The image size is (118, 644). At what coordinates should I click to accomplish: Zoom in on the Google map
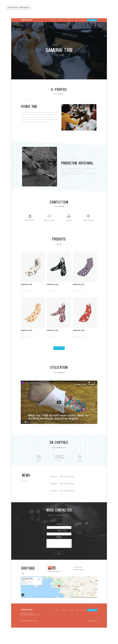tap(95, 592)
